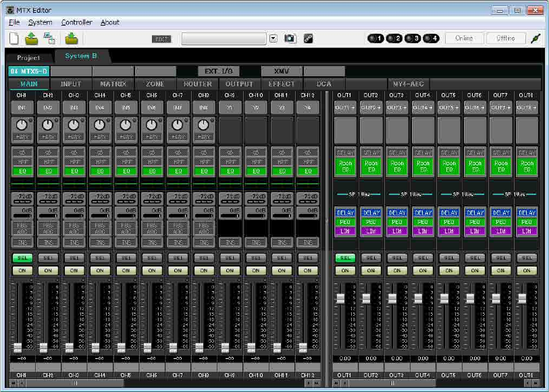
Task: Open the Room EQ block on OUT5
Action: tap(449, 167)
